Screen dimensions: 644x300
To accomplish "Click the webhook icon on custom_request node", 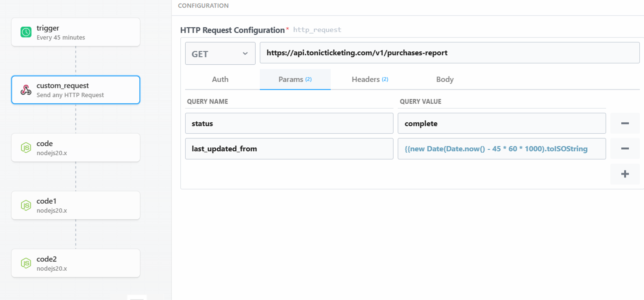I will pyautogui.click(x=25, y=90).
